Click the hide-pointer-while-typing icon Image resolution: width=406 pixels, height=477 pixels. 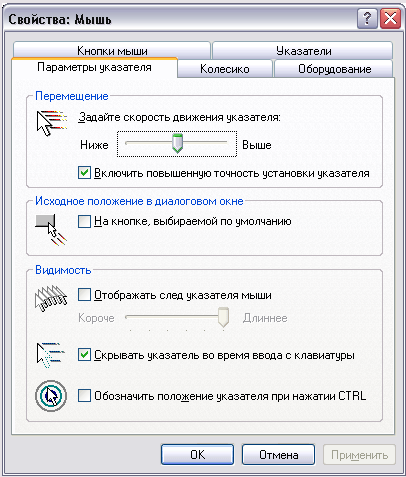click(x=51, y=355)
